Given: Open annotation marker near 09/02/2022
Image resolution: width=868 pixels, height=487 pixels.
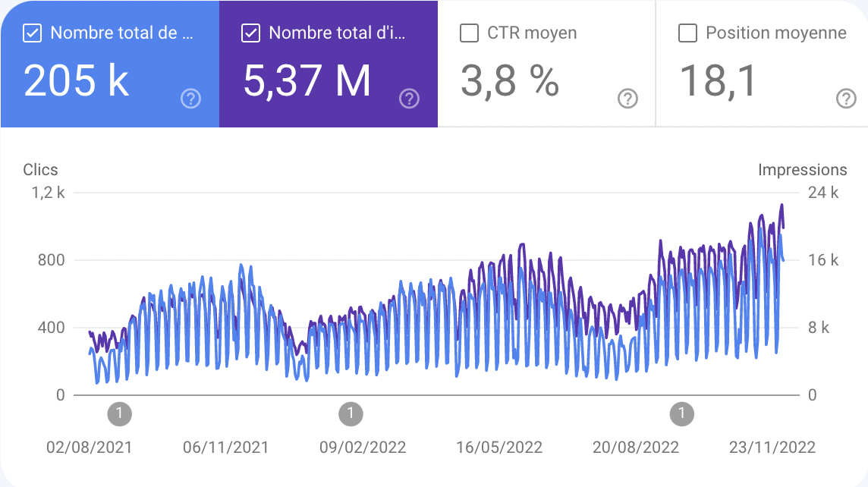Looking at the screenshot, I should point(351,414).
